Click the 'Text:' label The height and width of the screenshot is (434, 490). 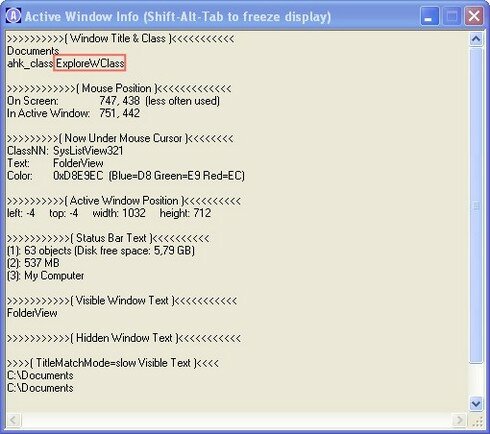tap(18, 163)
